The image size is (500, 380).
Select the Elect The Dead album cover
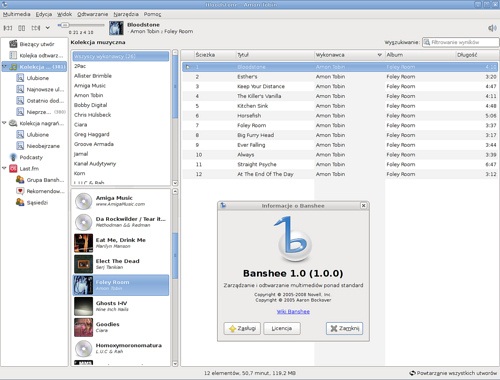click(x=83, y=264)
